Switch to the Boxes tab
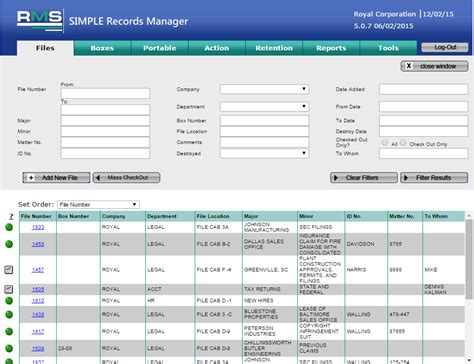Viewport: 474px width, 364px height. coord(102,48)
